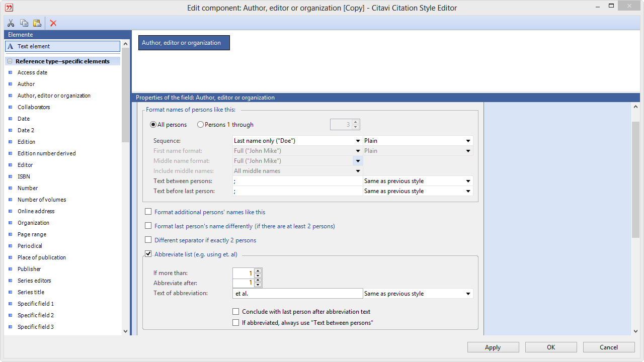The image size is (644, 362).
Task: Choose Author, editor or organization in list
Action: (54, 96)
